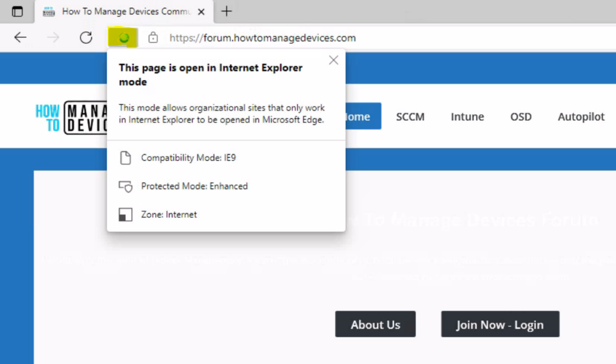Viewport: 616px width, 364px height.
Task: Open the Home menu item
Action: point(363,116)
